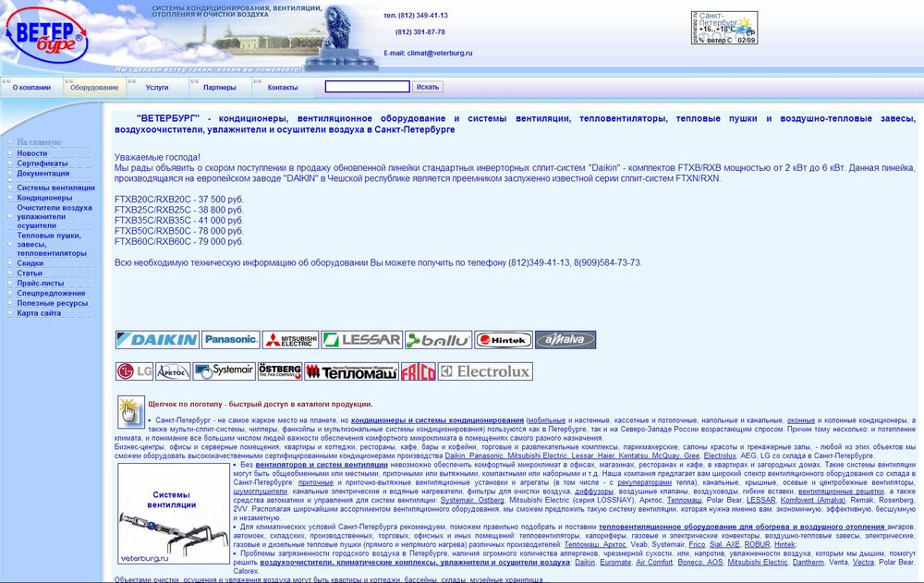This screenshot has width=924, height=583.
Task: Open Кондиционеры in the sidebar
Action: (44, 198)
